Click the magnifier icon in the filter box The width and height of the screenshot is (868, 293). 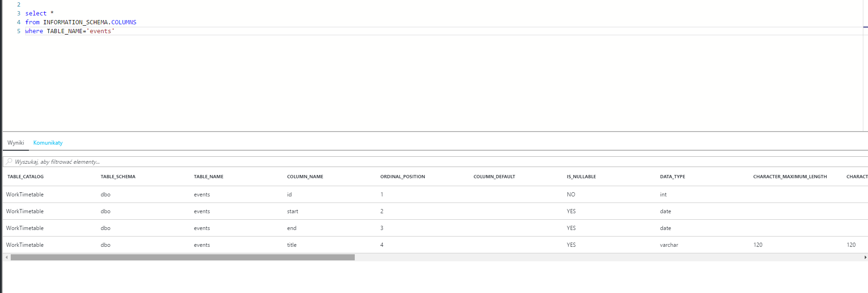(9, 161)
